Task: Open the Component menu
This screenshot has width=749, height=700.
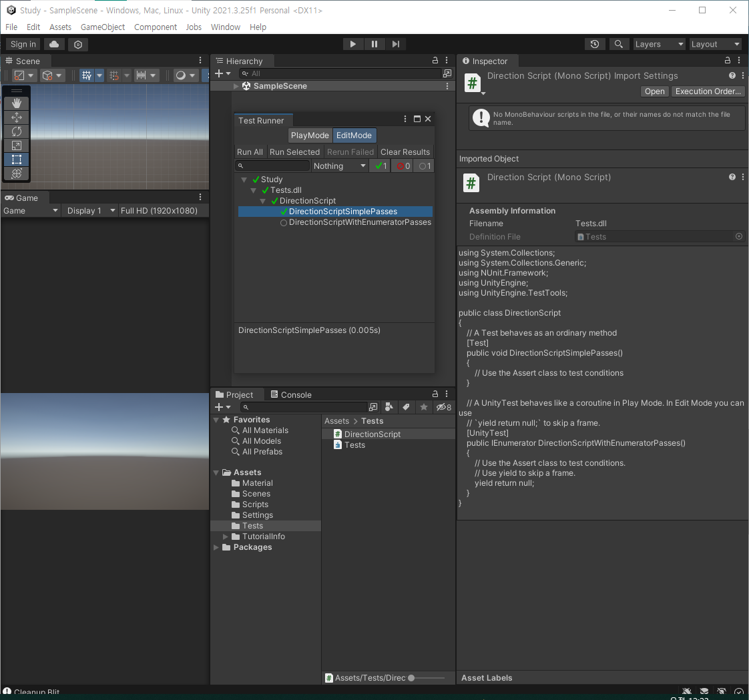Action: [x=156, y=27]
